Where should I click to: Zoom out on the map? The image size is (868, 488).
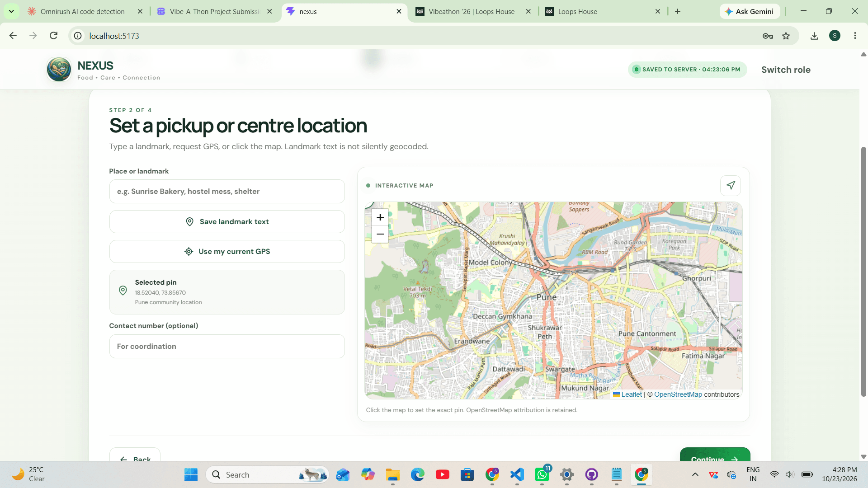pyautogui.click(x=380, y=234)
